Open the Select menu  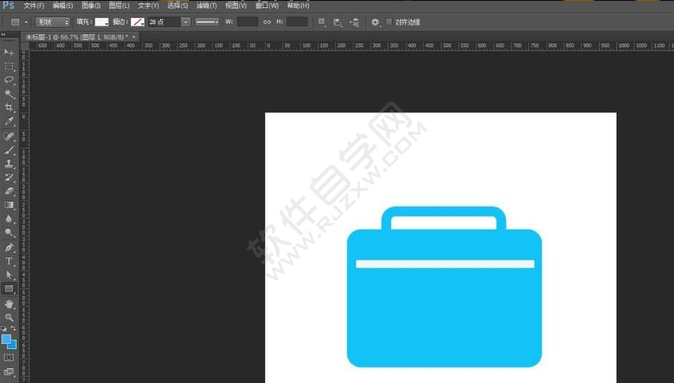pos(178,6)
